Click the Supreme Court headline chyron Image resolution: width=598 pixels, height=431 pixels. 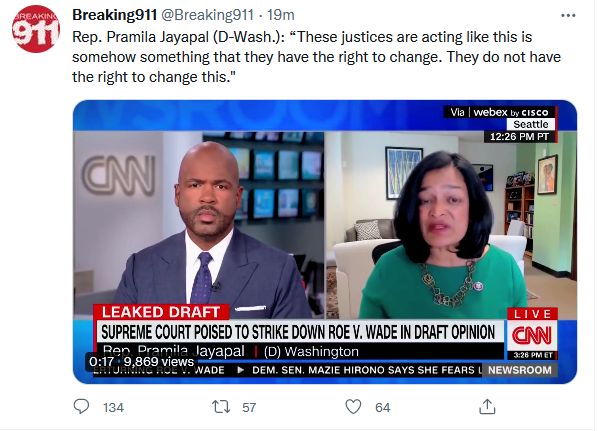click(x=299, y=332)
